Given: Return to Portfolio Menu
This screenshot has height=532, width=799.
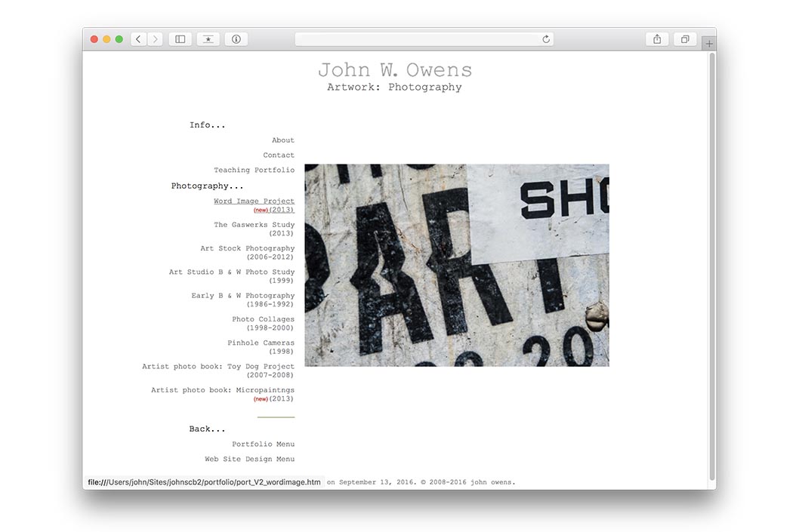Looking at the screenshot, I should 264,444.
